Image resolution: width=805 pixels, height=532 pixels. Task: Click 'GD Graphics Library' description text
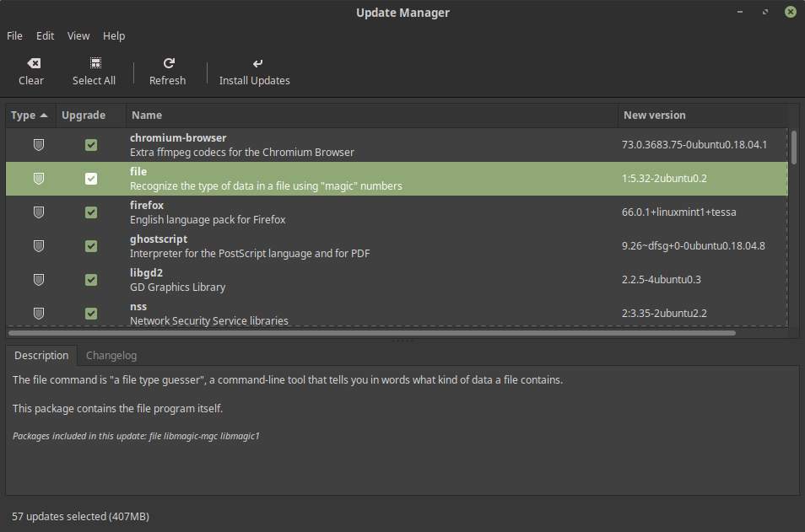coord(178,287)
